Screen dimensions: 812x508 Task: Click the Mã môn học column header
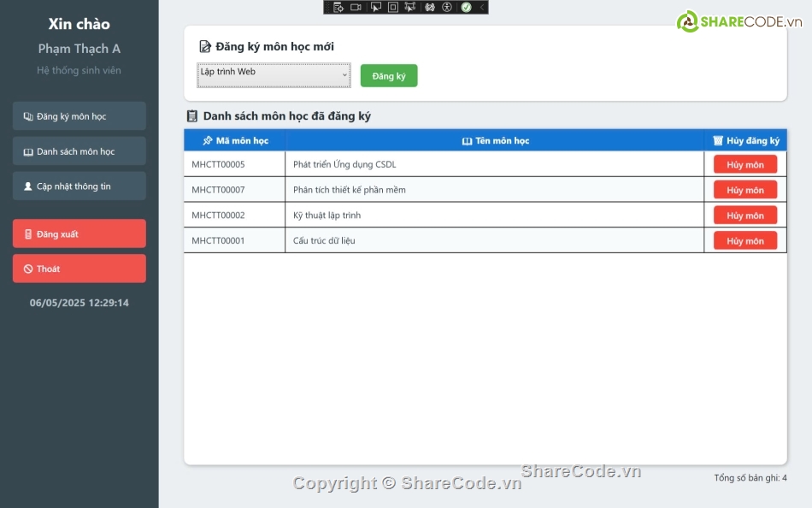234,140
